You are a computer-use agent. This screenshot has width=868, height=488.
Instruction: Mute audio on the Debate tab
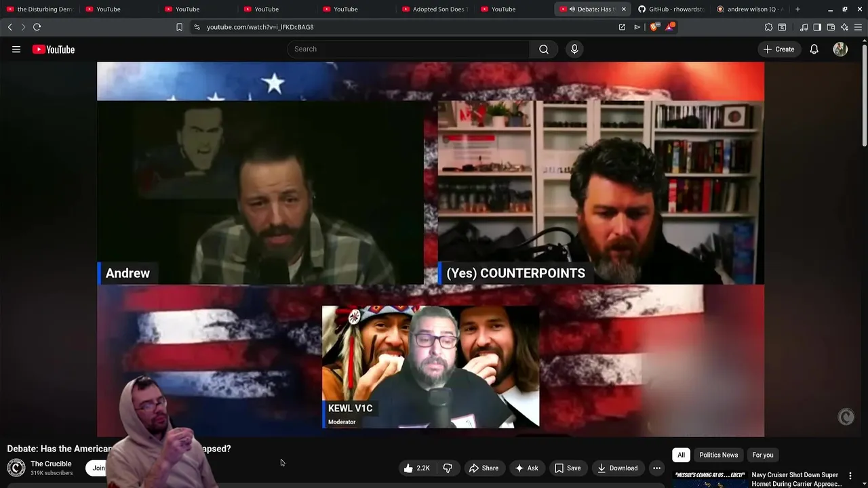pos(572,9)
